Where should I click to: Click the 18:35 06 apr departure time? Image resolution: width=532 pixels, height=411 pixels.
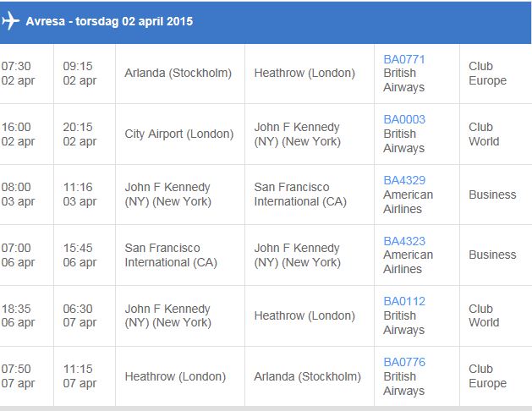(x=17, y=315)
